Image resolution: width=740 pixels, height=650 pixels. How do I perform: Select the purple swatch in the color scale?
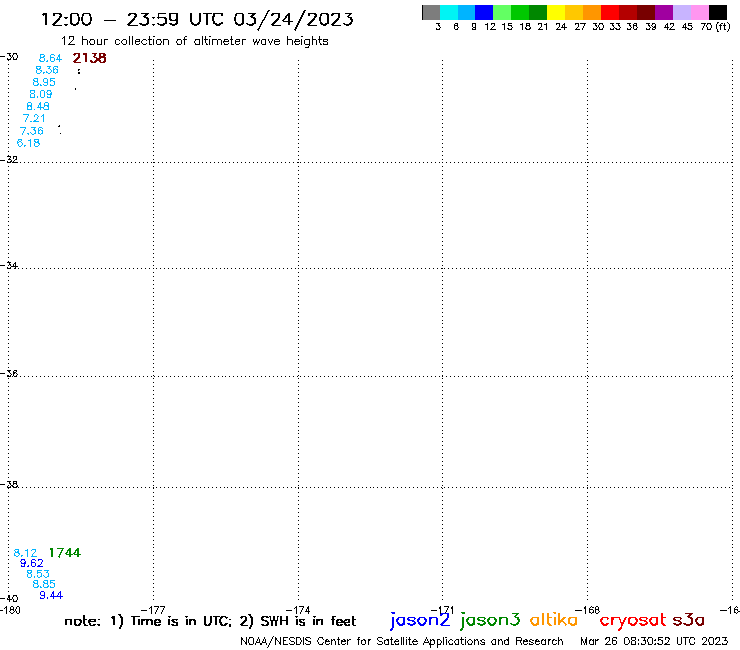pyautogui.click(x=664, y=12)
